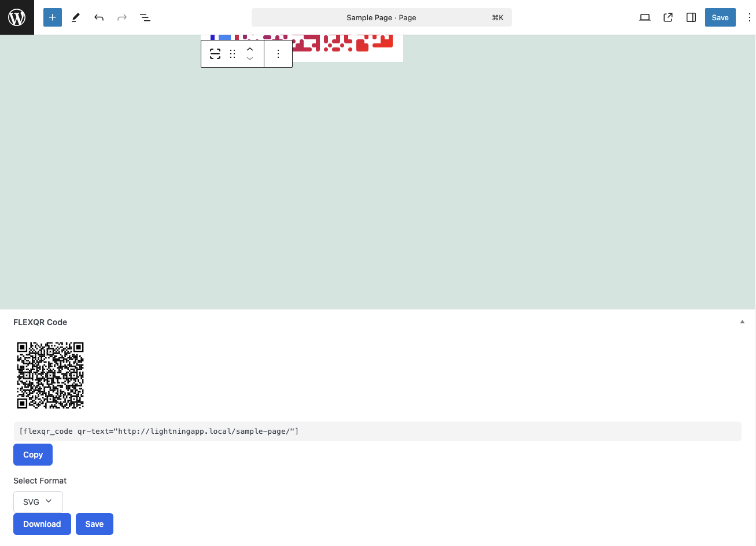
Task: Open the SVG format dropdown
Action: [38, 502]
